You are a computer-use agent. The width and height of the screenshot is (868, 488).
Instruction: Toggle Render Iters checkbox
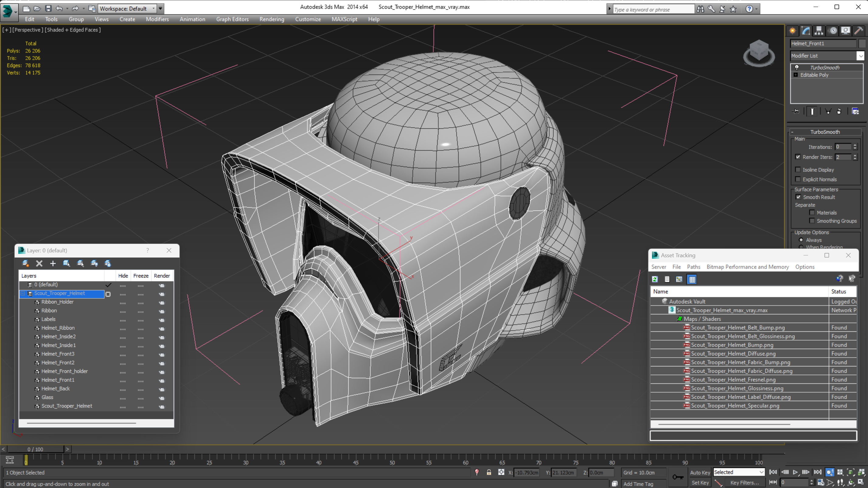(798, 157)
